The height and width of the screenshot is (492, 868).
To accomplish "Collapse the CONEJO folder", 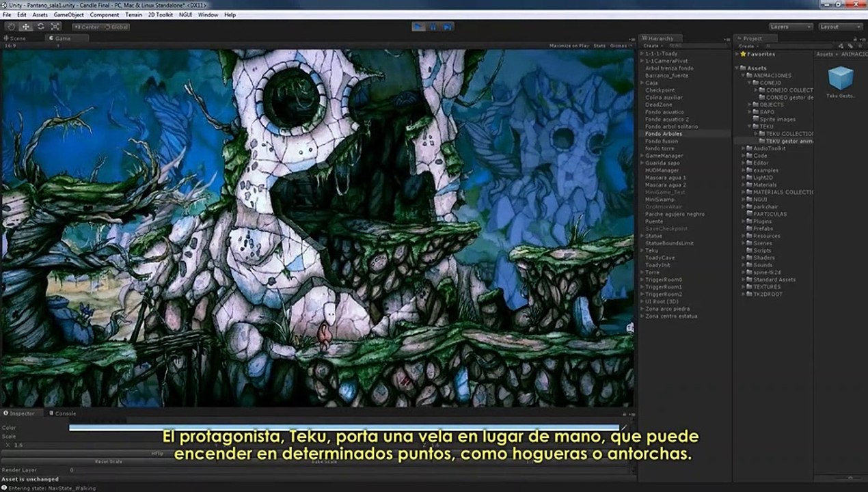I will [750, 83].
